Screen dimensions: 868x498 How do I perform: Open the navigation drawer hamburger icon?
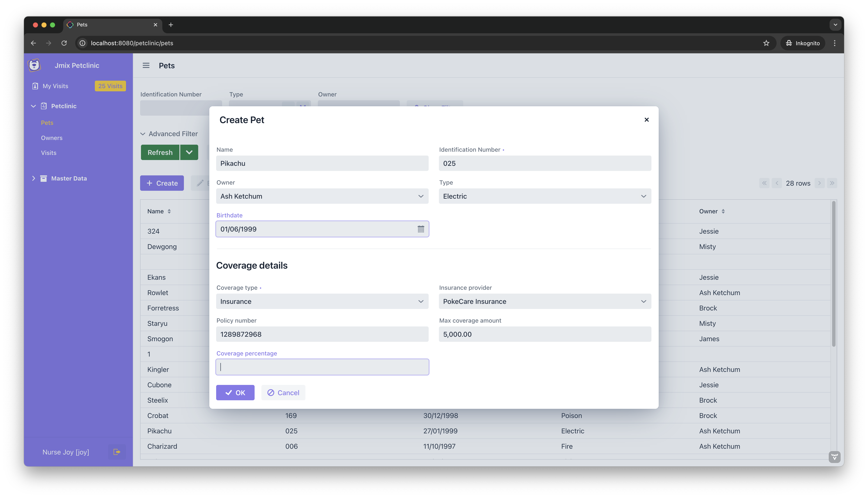coord(147,65)
